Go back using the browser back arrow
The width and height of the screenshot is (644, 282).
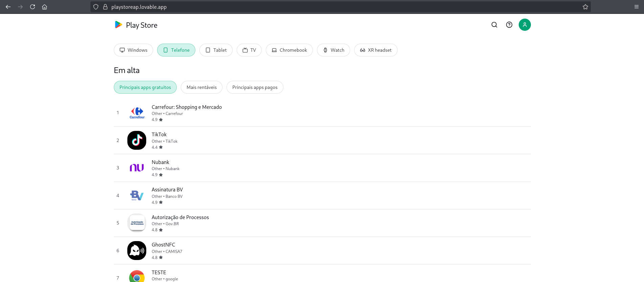pyautogui.click(x=8, y=7)
